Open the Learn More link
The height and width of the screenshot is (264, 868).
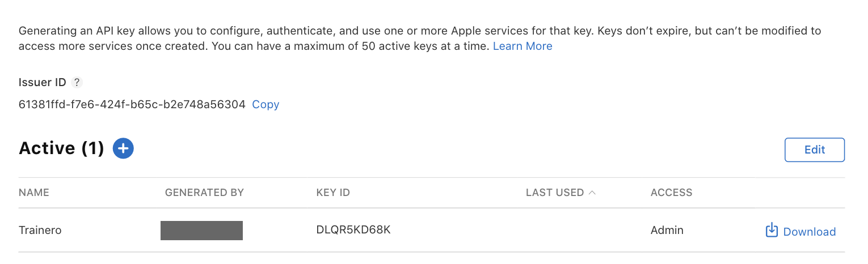click(523, 46)
